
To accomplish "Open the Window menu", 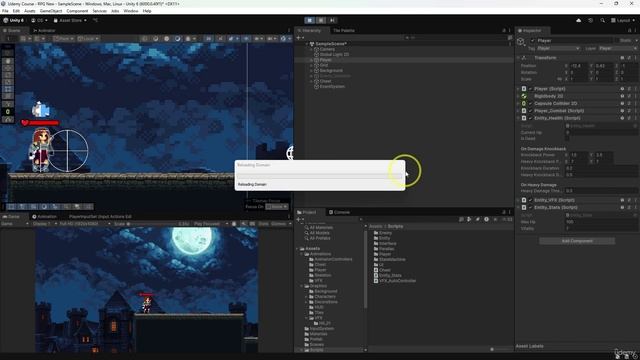I will [x=131, y=11].
